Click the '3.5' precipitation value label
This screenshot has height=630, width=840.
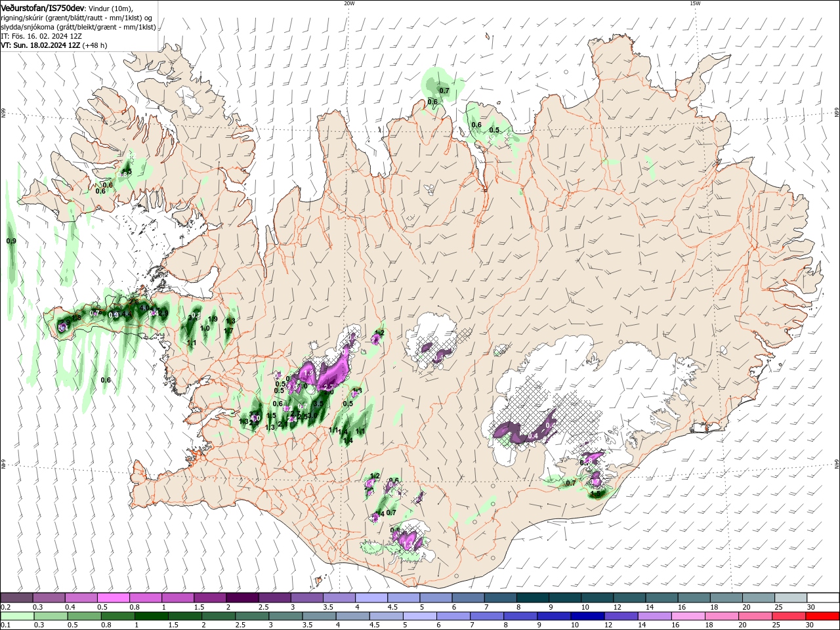[x=318, y=404]
